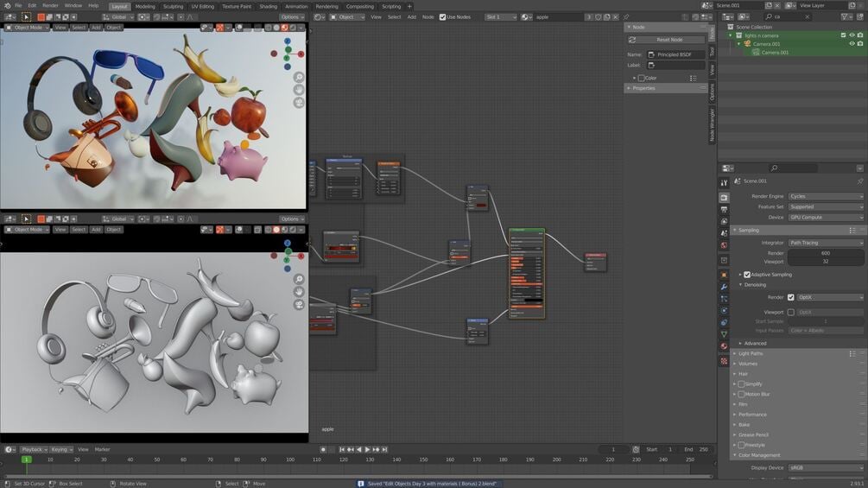Select rendered shading mode in top viewport
The height and width of the screenshot is (488, 868).
(293, 27)
